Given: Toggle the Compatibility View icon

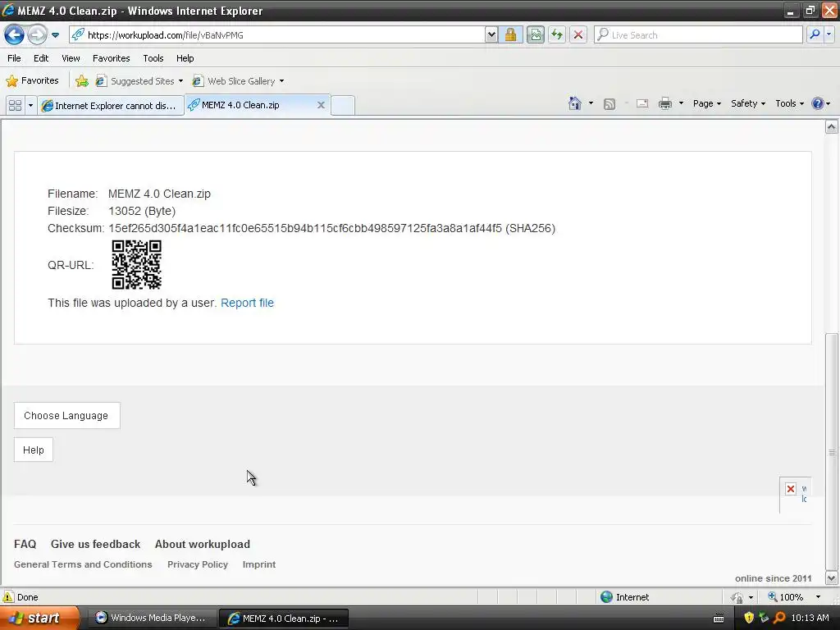Looking at the screenshot, I should coord(535,34).
